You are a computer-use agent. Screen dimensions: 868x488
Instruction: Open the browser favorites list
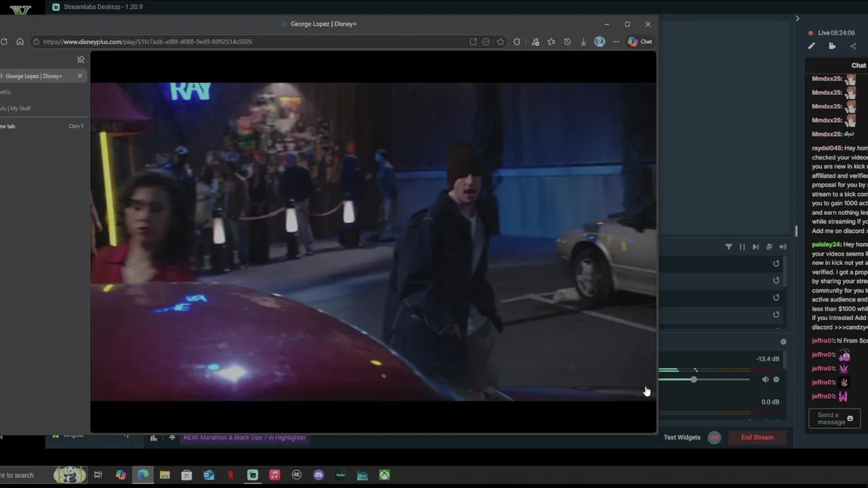(x=551, y=41)
